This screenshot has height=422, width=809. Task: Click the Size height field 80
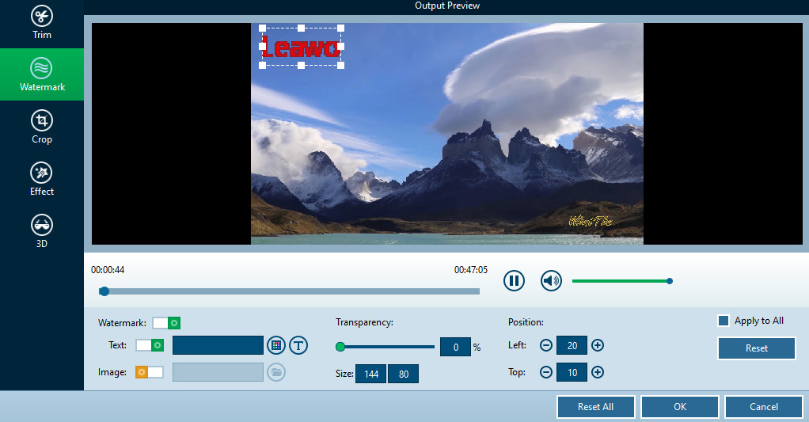[x=403, y=374]
